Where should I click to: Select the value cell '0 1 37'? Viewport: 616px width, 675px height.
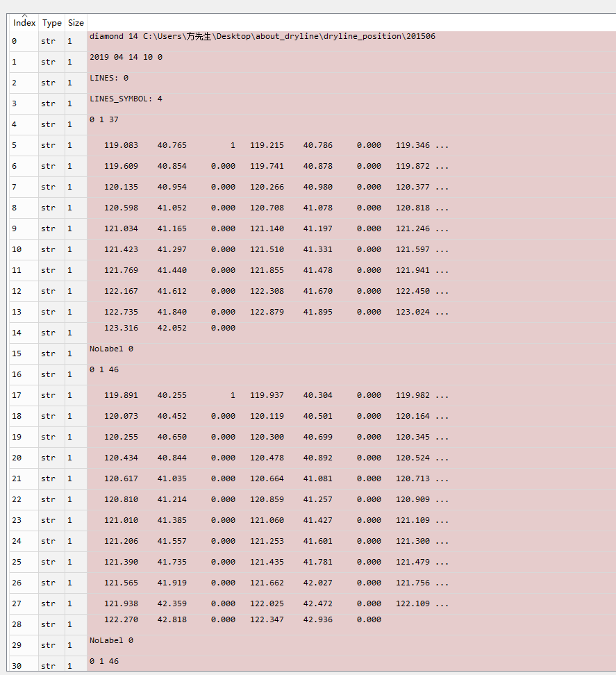coord(351,124)
